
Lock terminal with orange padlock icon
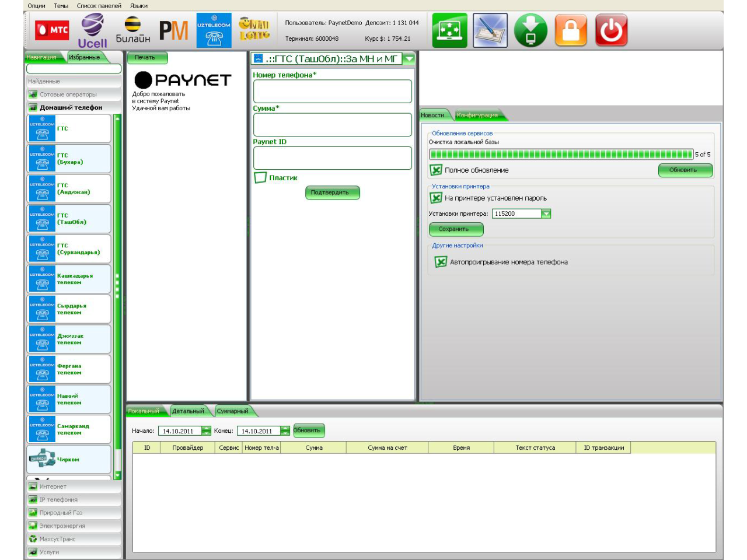pyautogui.click(x=571, y=30)
